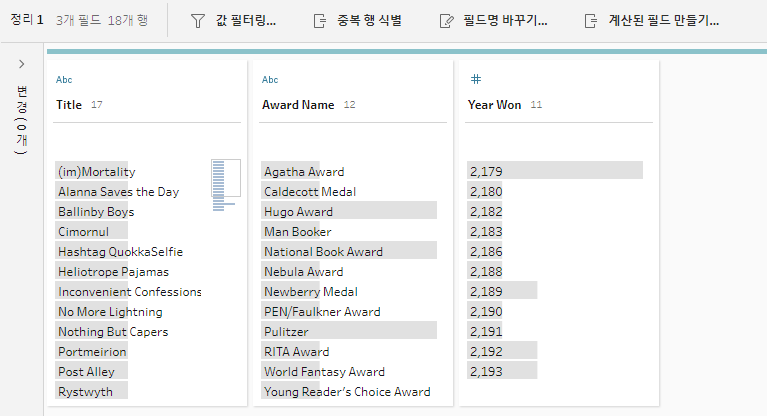Select the 2,191 year value
This screenshot has width=767, height=416.
coord(486,332)
